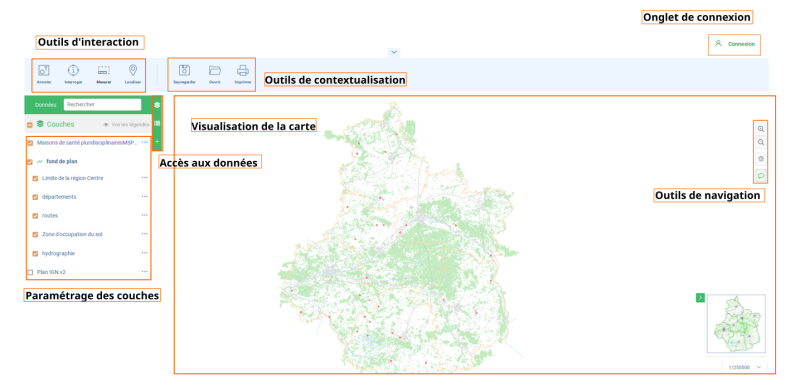Screen dimensions: 800x386
Task: Open options for Maisons de santé layer
Action: coord(145,142)
